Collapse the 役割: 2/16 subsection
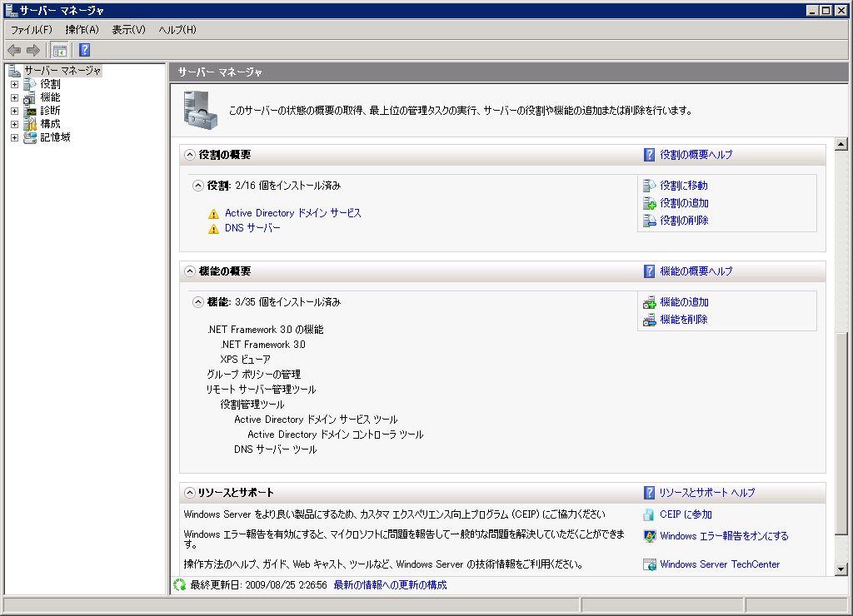Viewport: 853px width, 616px height. (198, 186)
